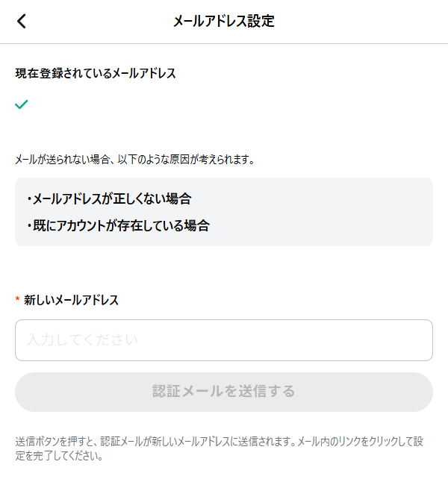
Task: Focus the new email address input field
Action: click(224, 340)
